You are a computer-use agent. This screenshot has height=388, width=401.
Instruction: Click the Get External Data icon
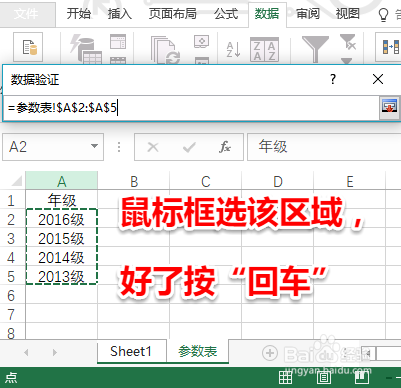[x=28, y=47]
